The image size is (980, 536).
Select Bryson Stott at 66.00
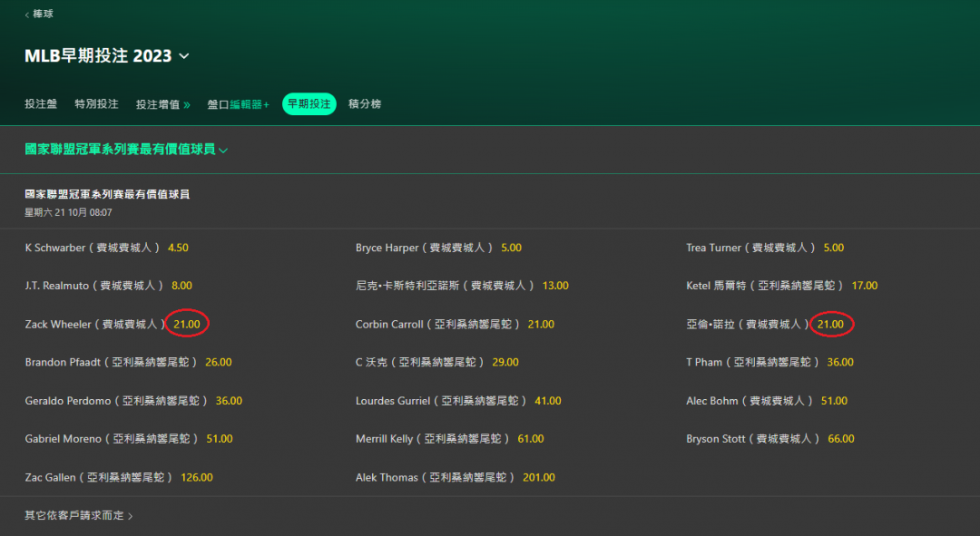pos(841,439)
